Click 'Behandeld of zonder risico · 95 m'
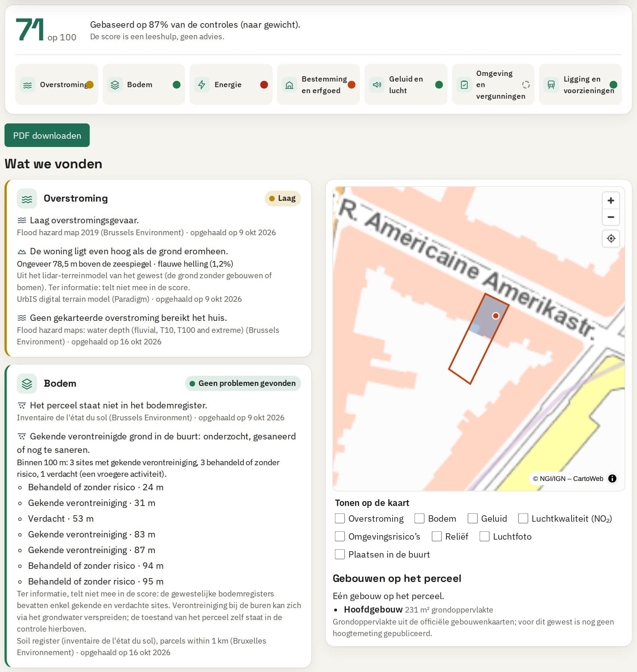 click(x=96, y=582)
